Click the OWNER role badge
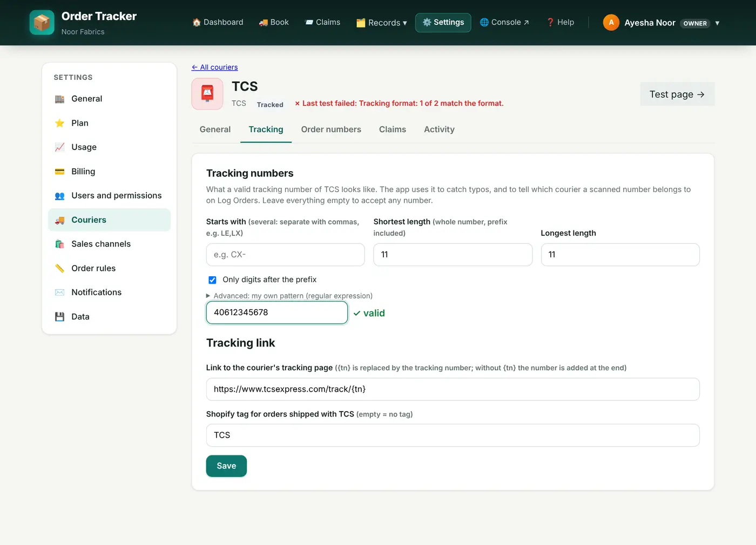The width and height of the screenshot is (756, 545). (x=695, y=23)
